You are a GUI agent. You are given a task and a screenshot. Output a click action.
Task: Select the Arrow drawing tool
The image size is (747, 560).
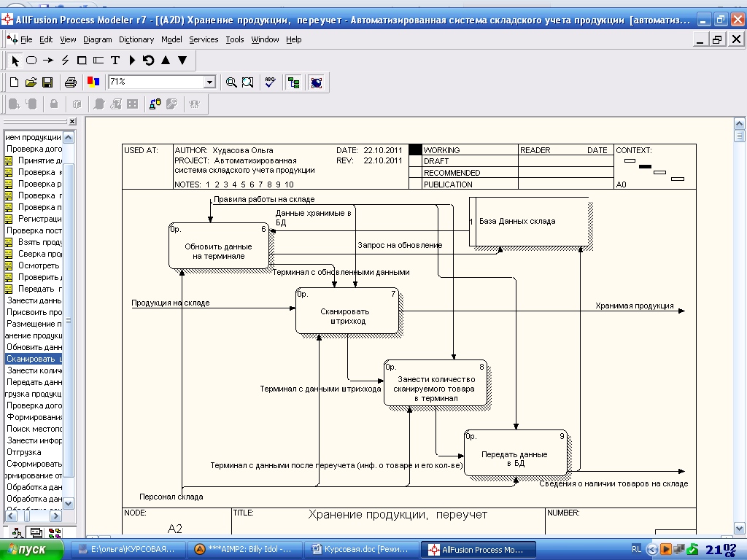(48, 61)
